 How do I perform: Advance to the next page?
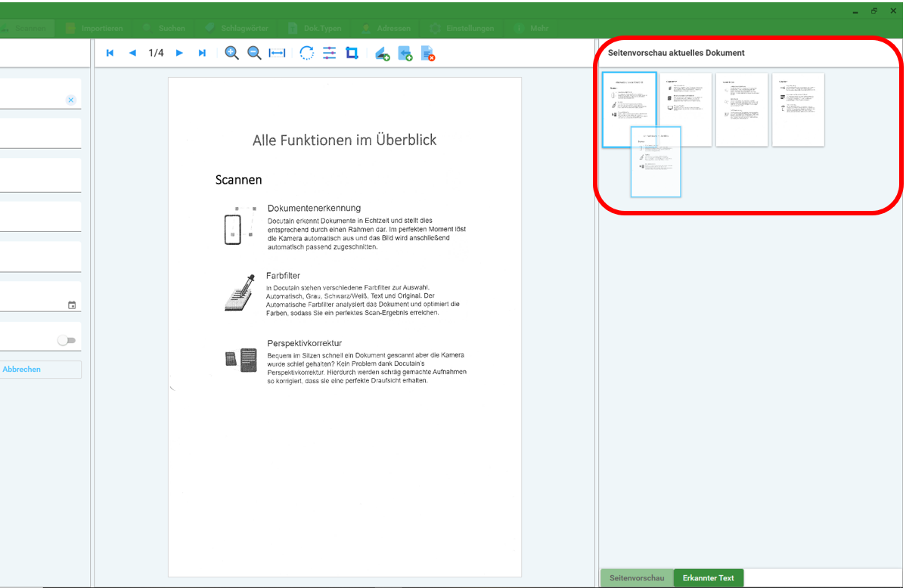pos(179,53)
